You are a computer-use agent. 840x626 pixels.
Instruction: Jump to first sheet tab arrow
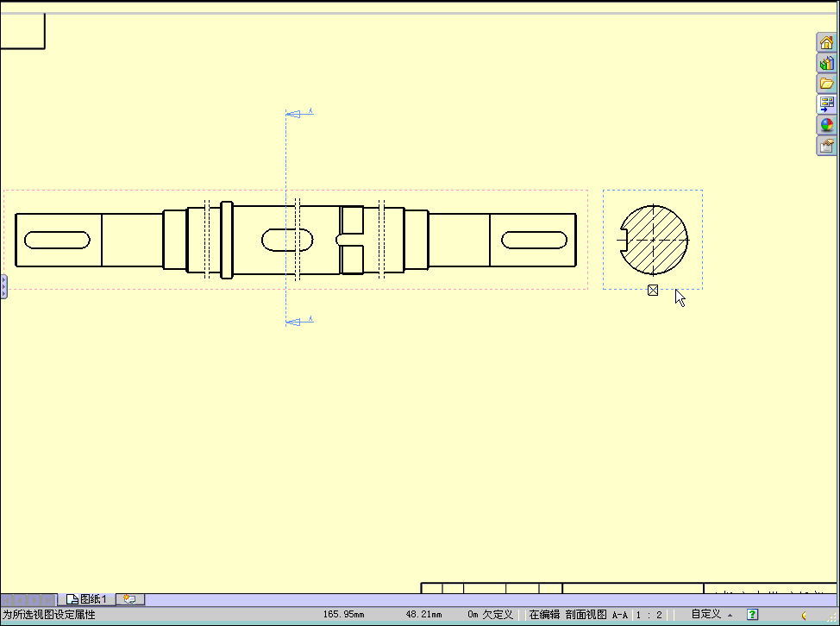click(7, 600)
